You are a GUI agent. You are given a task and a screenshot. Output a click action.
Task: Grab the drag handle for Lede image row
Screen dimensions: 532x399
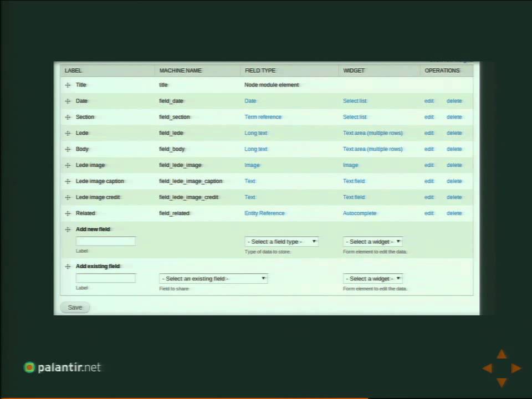tap(68, 165)
